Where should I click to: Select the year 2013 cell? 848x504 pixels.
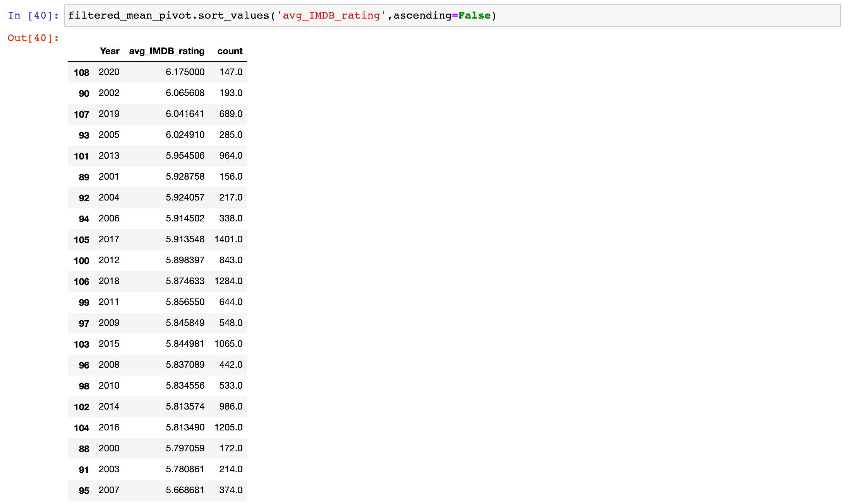click(x=109, y=156)
